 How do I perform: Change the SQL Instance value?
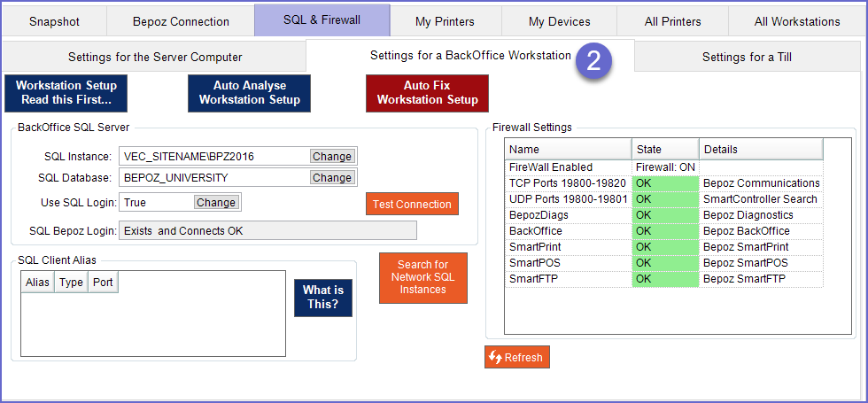click(x=332, y=157)
